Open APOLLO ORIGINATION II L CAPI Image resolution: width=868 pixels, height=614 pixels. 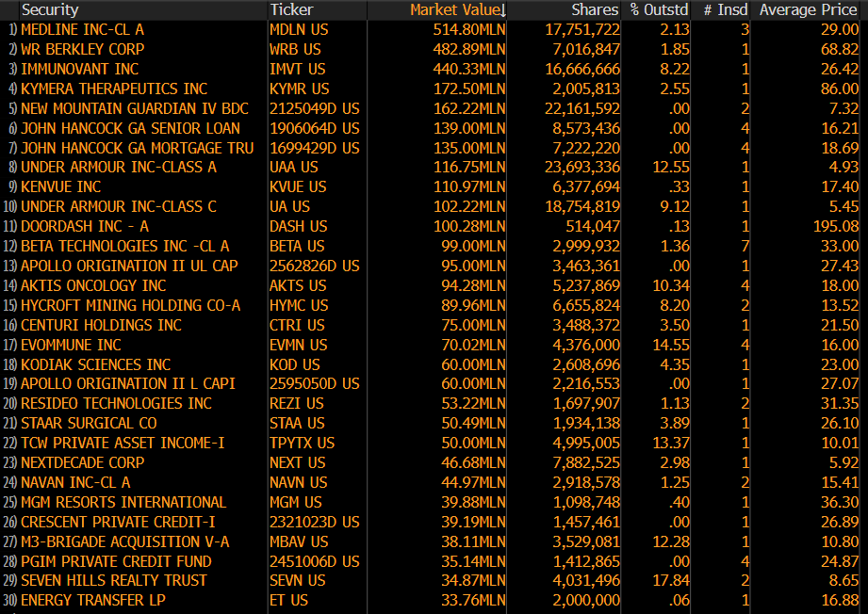[128, 384]
